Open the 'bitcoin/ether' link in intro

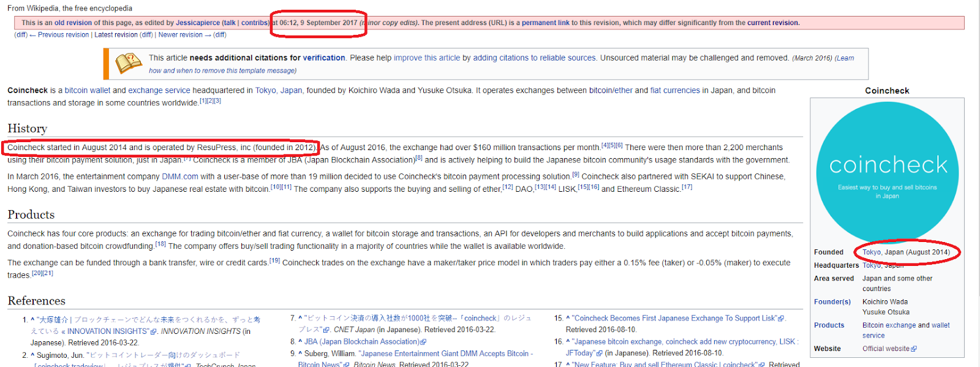pyautogui.click(x=611, y=90)
